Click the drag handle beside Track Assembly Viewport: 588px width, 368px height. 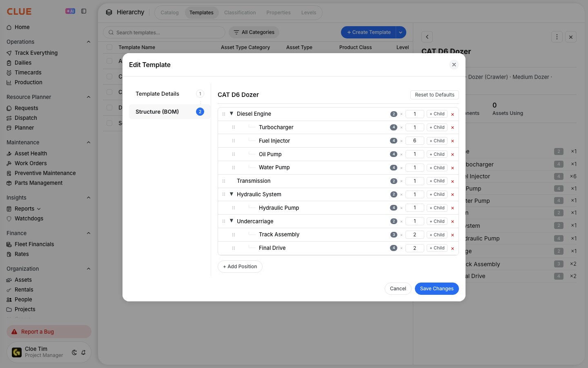click(234, 235)
